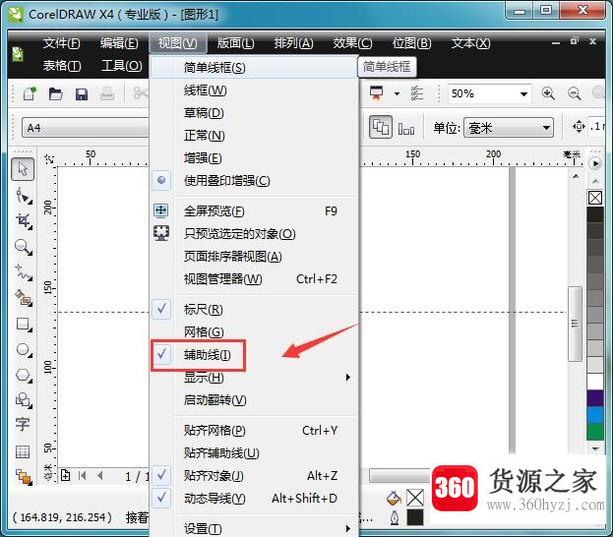This screenshot has width=613, height=537.
Task: Choose 全屏预览(F) menu entry
Action: 254,211
